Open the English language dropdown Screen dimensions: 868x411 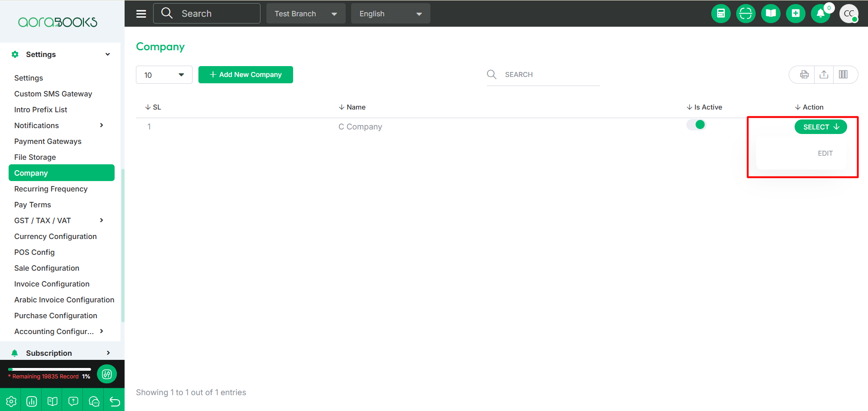(x=391, y=14)
